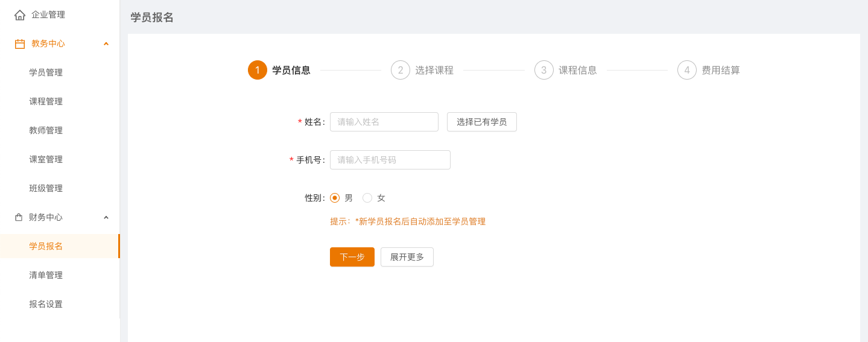This screenshot has width=868, height=342.
Task: Open 报名设置 in the sidebar
Action: [x=46, y=304]
